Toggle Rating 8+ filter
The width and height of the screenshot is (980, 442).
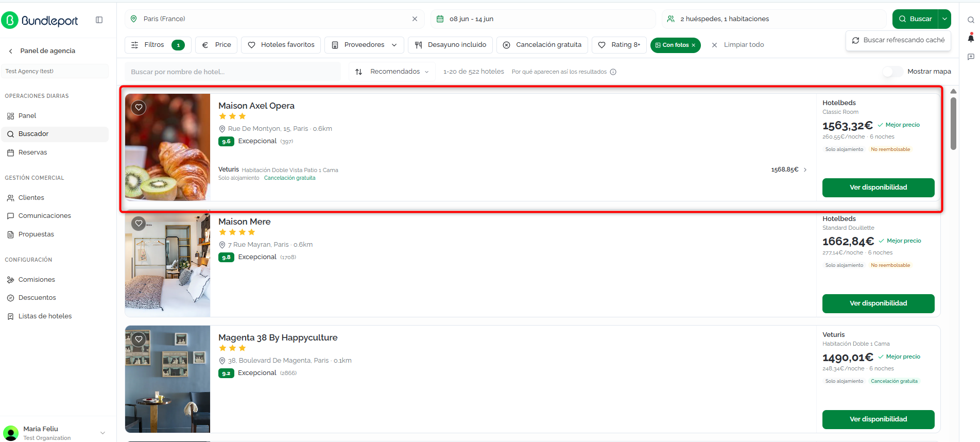(x=619, y=45)
